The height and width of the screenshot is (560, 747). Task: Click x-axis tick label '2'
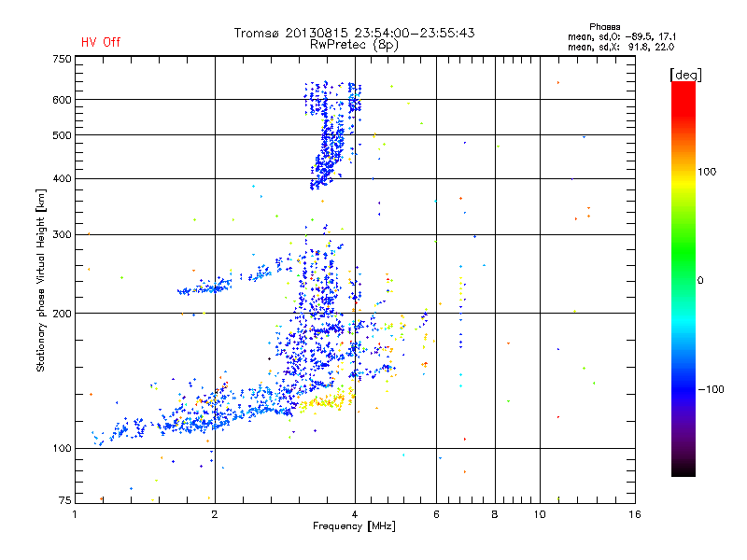pyautogui.click(x=215, y=514)
